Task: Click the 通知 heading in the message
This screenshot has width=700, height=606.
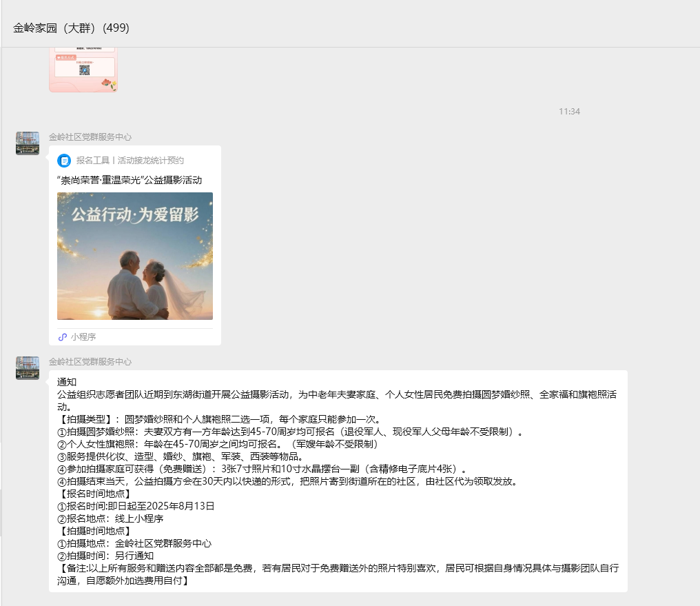Action: coord(67,382)
